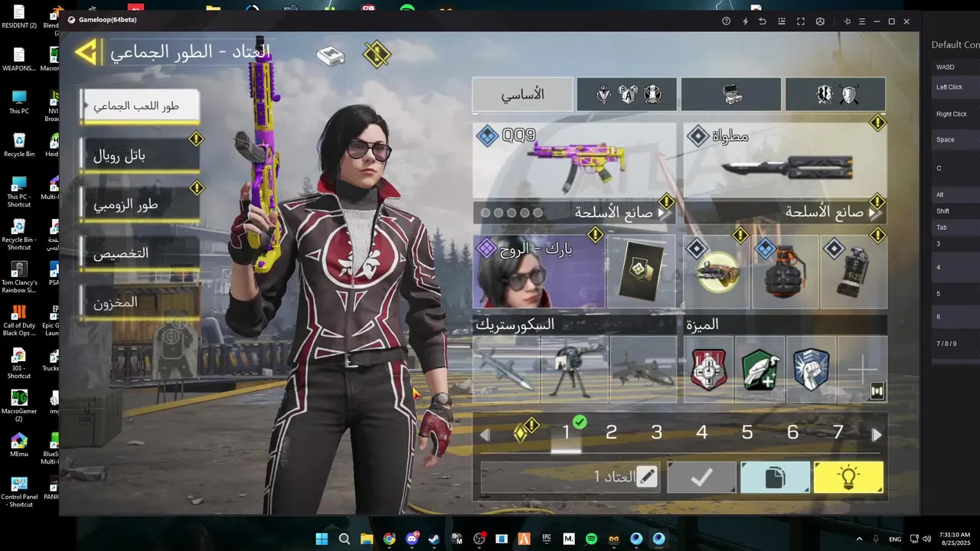This screenshot has width=980, height=551.
Task: Click the right arrow after loadout 7
Action: point(877,435)
